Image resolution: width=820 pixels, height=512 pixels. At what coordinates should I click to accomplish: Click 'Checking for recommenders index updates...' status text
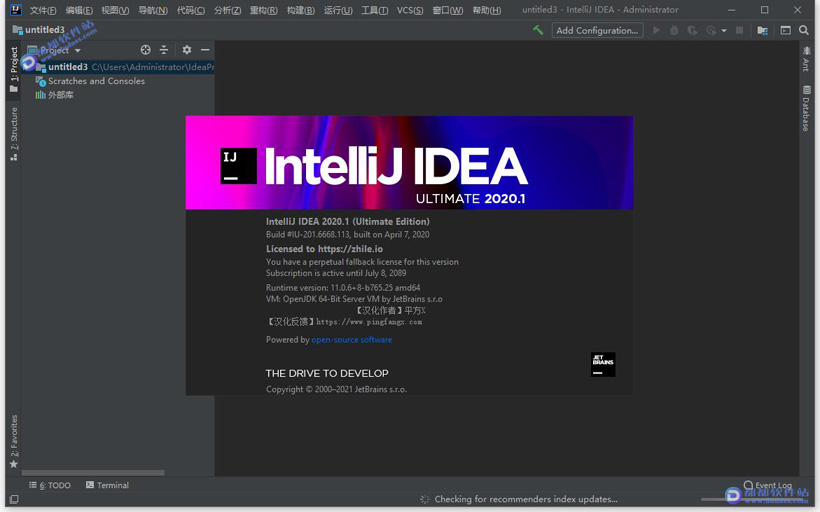pyautogui.click(x=526, y=499)
